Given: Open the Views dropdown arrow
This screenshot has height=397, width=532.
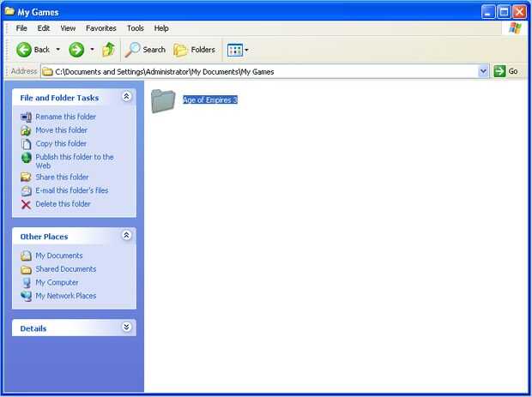Looking at the screenshot, I should pyautogui.click(x=246, y=51).
